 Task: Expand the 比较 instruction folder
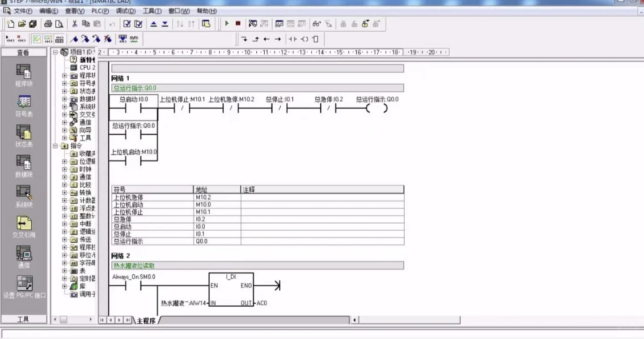coord(64,185)
